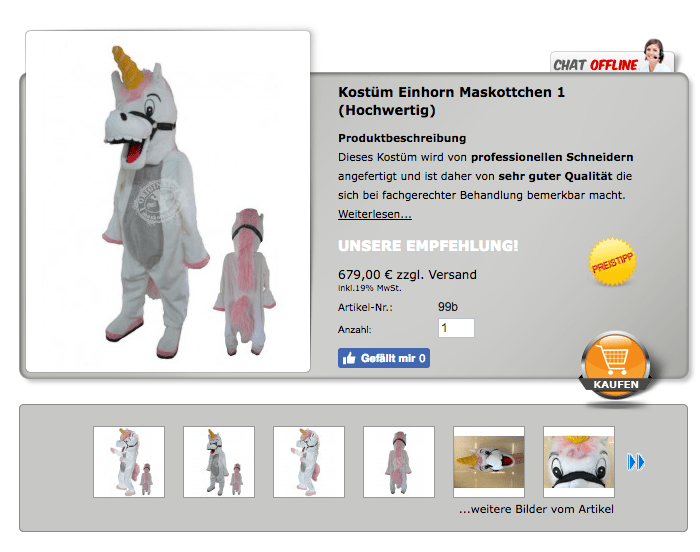Click the Gefällt mir 0 button label
The height and width of the screenshot is (552, 700).
[x=393, y=358]
